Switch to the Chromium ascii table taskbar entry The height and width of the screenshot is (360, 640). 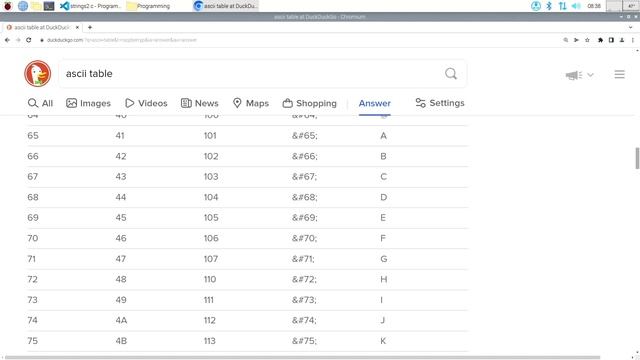225,6
